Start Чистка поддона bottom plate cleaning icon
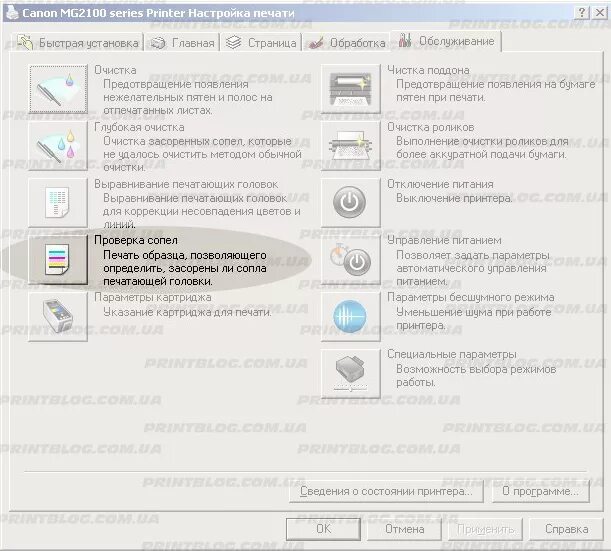 351,89
